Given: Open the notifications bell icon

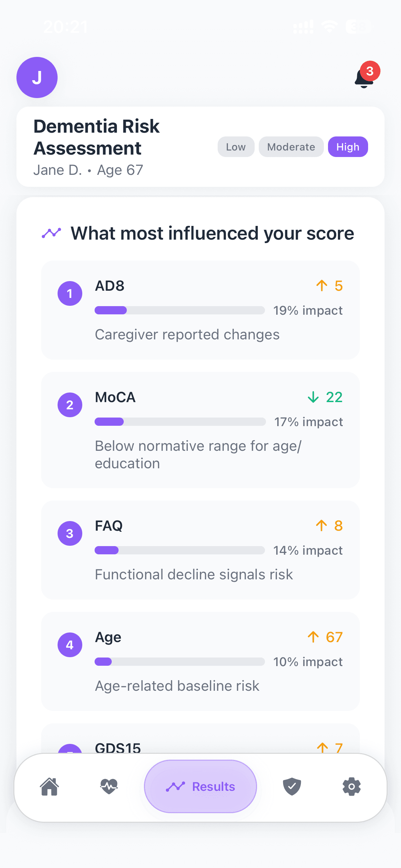Looking at the screenshot, I should click(x=365, y=77).
